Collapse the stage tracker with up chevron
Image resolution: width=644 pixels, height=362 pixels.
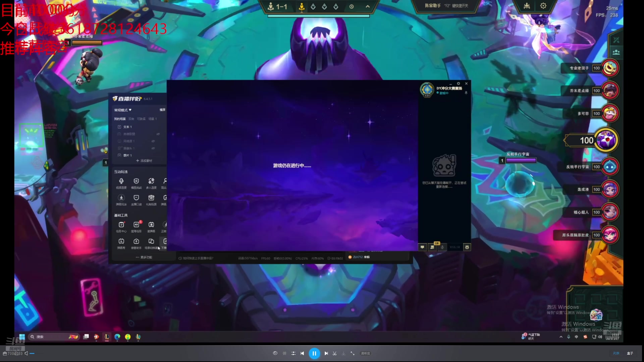[368, 7]
